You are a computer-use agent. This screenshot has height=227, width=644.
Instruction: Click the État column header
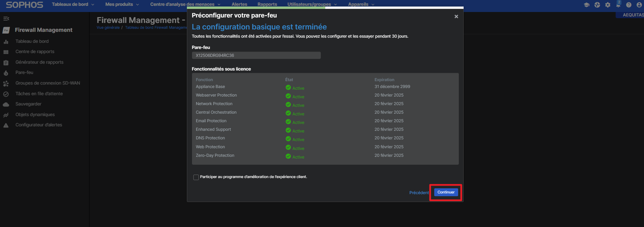tap(289, 80)
